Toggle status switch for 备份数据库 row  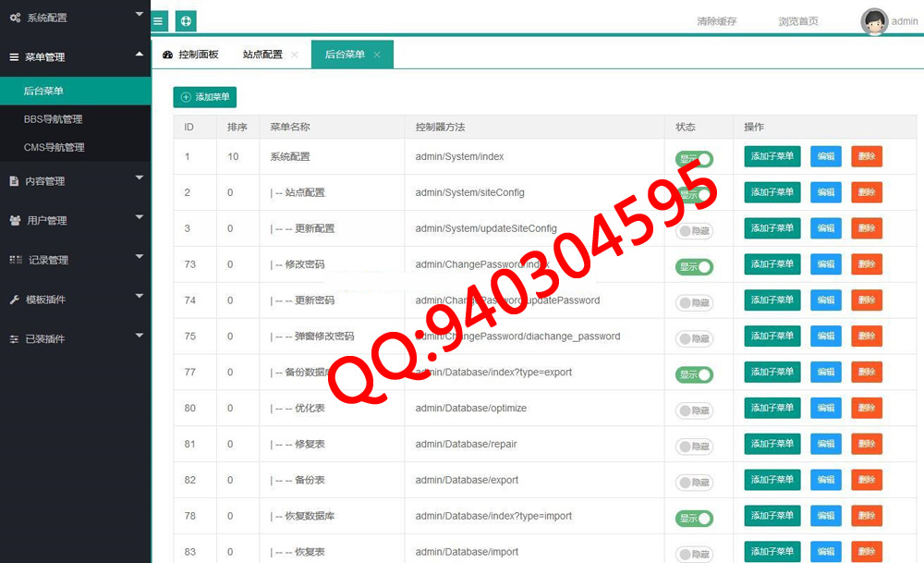pos(694,374)
